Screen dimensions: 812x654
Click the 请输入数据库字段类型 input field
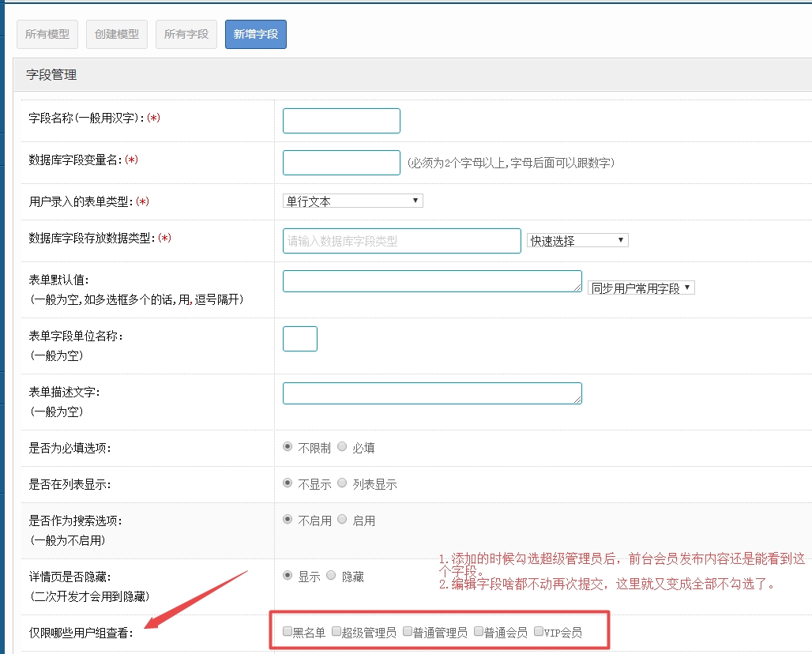401,241
